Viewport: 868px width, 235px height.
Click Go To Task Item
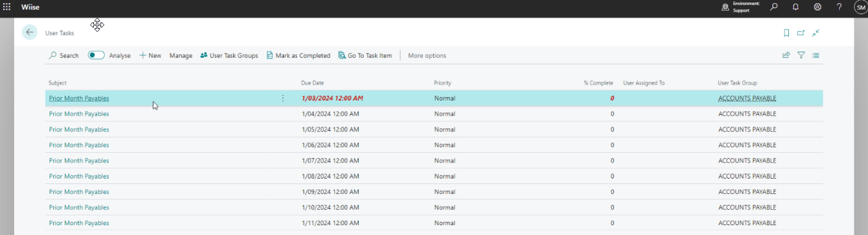pyautogui.click(x=365, y=55)
